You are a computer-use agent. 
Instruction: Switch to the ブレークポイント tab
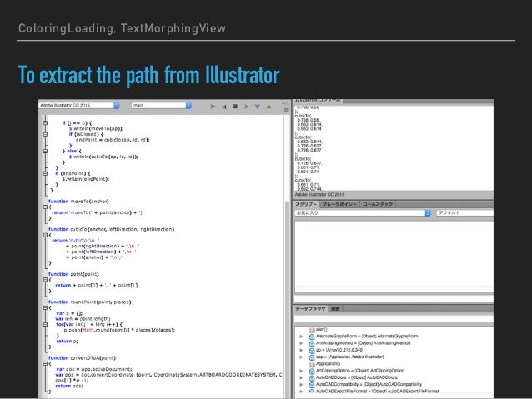pyautogui.click(x=339, y=204)
